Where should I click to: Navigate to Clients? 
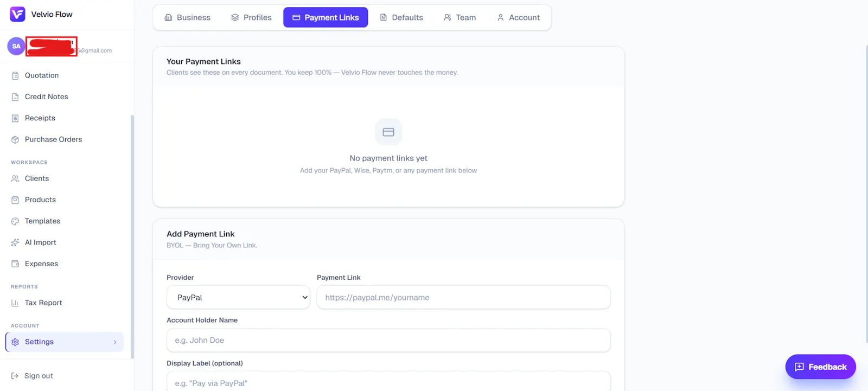click(x=65, y=178)
